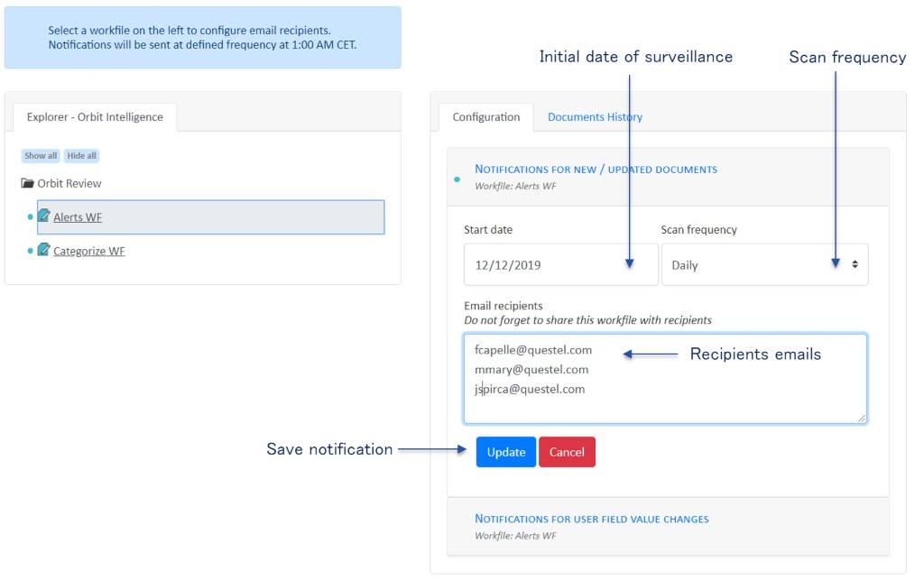Click the Alerts WF workfile icon
924x580 pixels.
coord(43,216)
